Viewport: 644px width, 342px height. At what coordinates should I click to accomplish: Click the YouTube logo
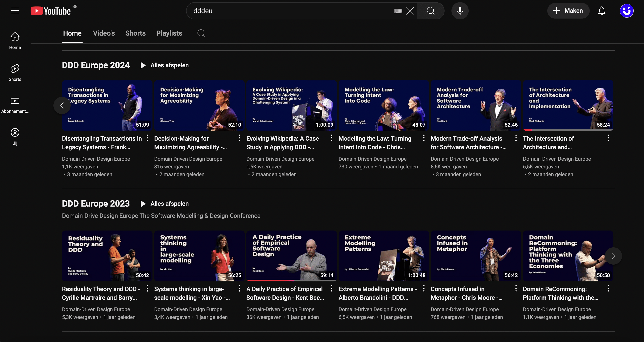click(x=51, y=11)
